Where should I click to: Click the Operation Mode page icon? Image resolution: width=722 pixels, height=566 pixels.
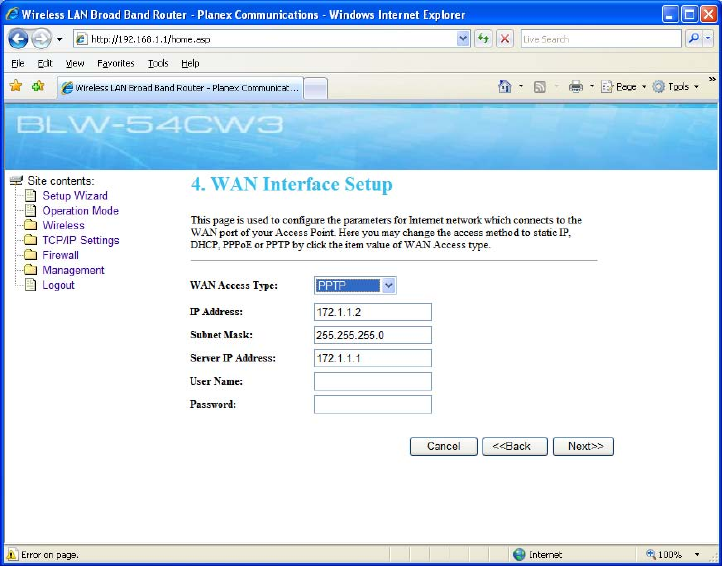pos(30,211)
